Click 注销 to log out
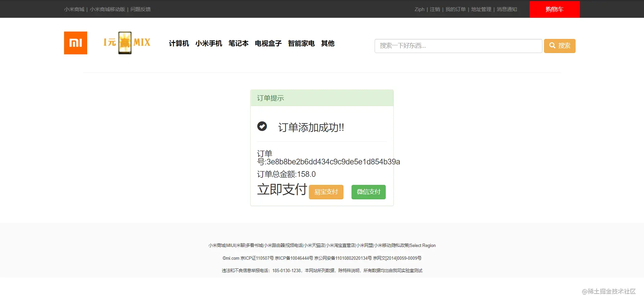 click(435, 9)
